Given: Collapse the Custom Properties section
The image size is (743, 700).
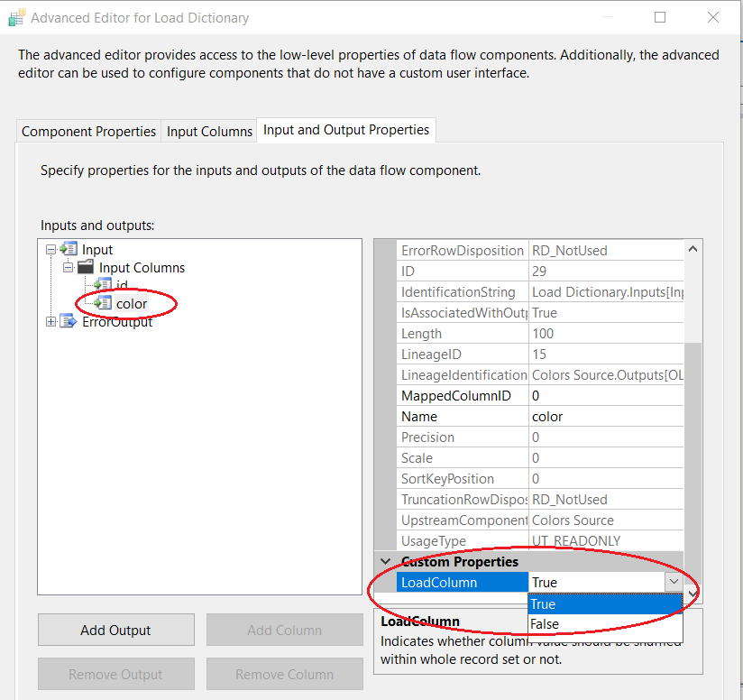Looking at the screenshot, I should point(386,562).
